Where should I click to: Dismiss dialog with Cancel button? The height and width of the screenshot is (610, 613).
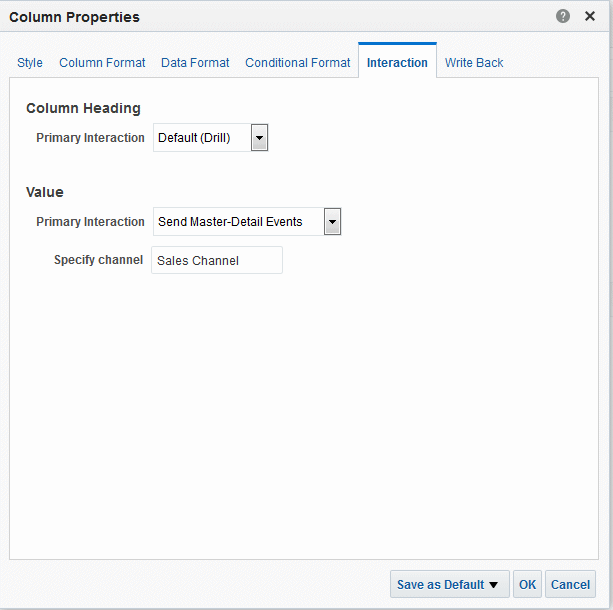pos(570,584)
